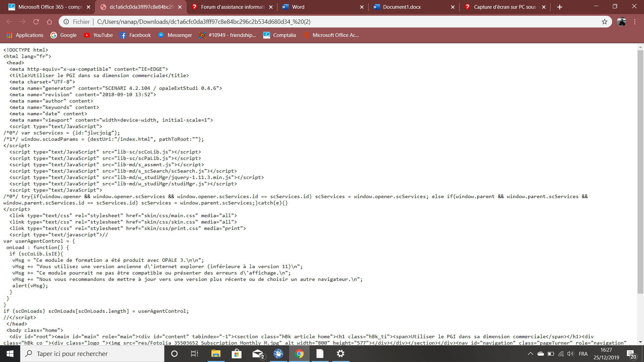Open the Comptalia bookmark
This screenshot has height=362, width=644.
[280, 35]
